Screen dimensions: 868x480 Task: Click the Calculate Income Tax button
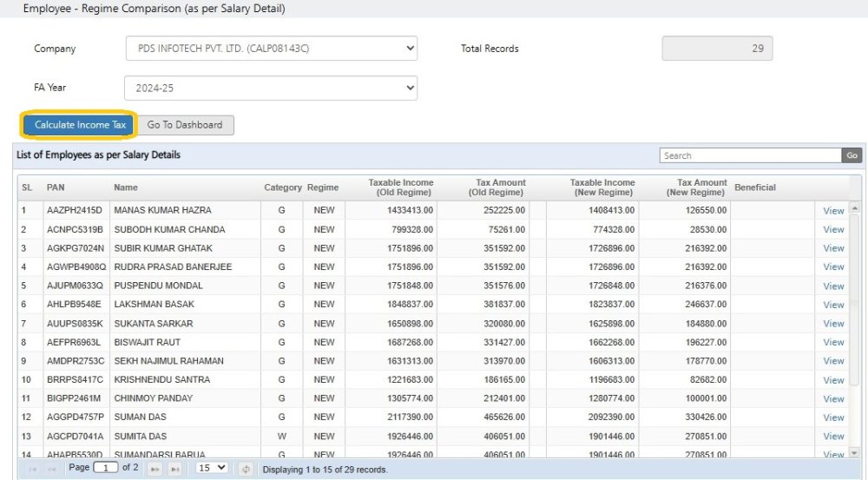80,125
